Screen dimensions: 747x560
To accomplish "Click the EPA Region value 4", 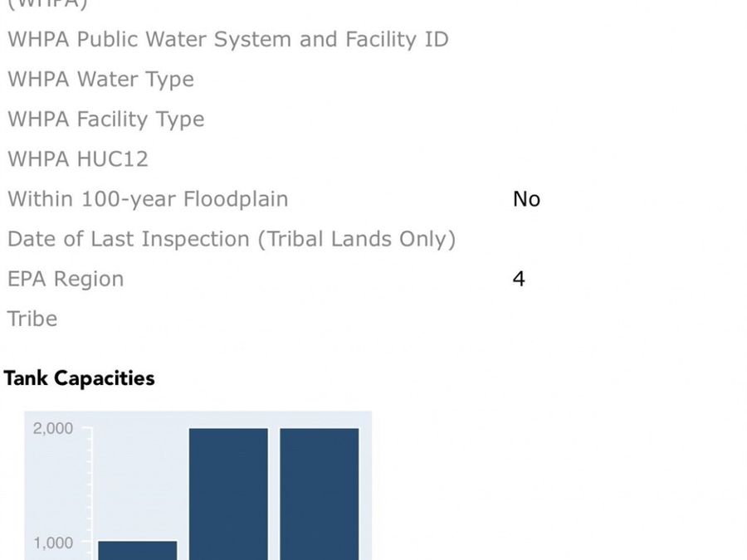I will point(519,279).
